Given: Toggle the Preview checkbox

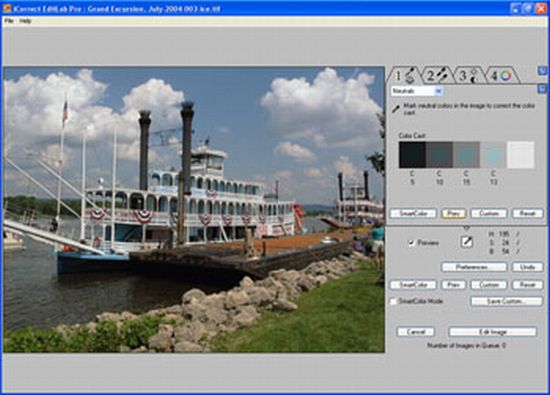Looking at the screenshot, I should click(x=411, y=242).
